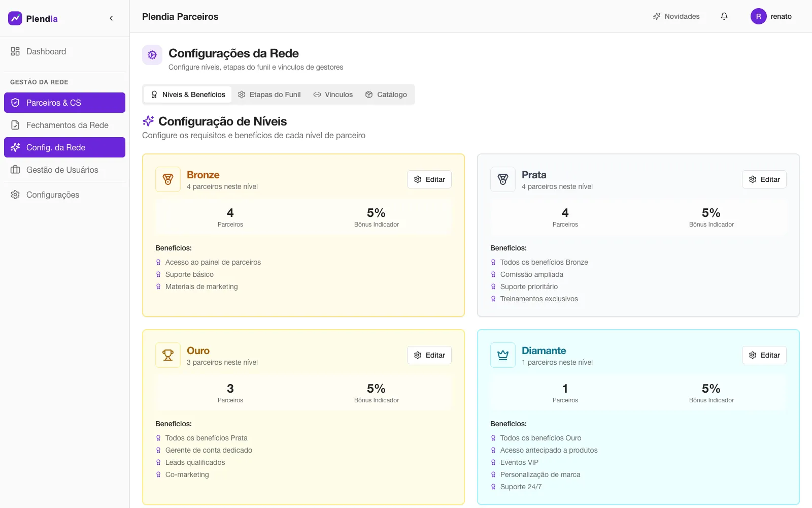Edit the Ouro level
This screenshot has height=508, width=812.
pos(429,355)
